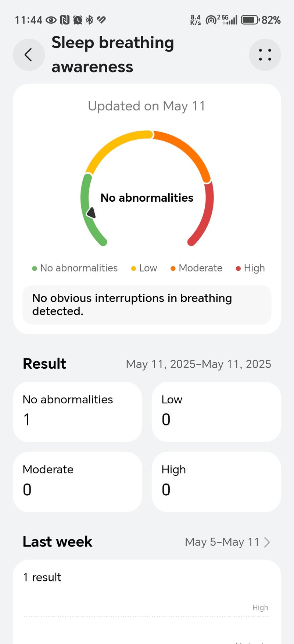The image size is (294, 644).
Task: Open the Low result card
Action: point(216,412)
